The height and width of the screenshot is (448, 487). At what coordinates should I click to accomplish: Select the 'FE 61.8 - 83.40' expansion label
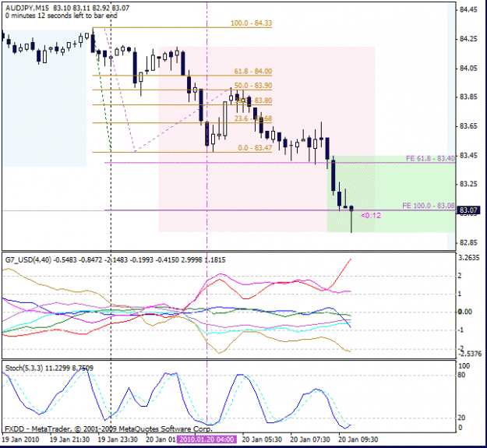(430, 159)
